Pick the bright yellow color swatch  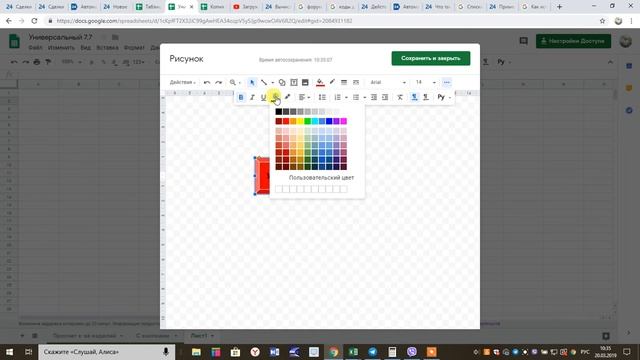point(300,121)
